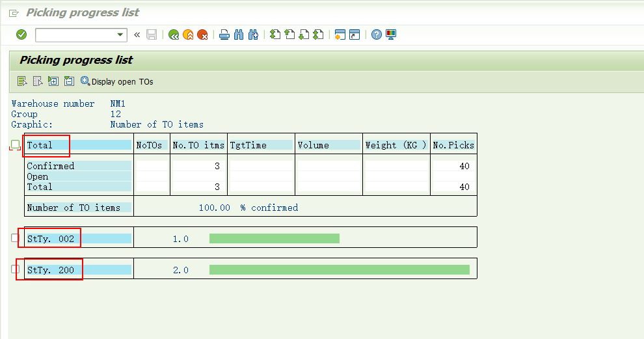Click the Find Next binoculars icon
This screenshot has height=339, width=644.
tap(254, 35)
